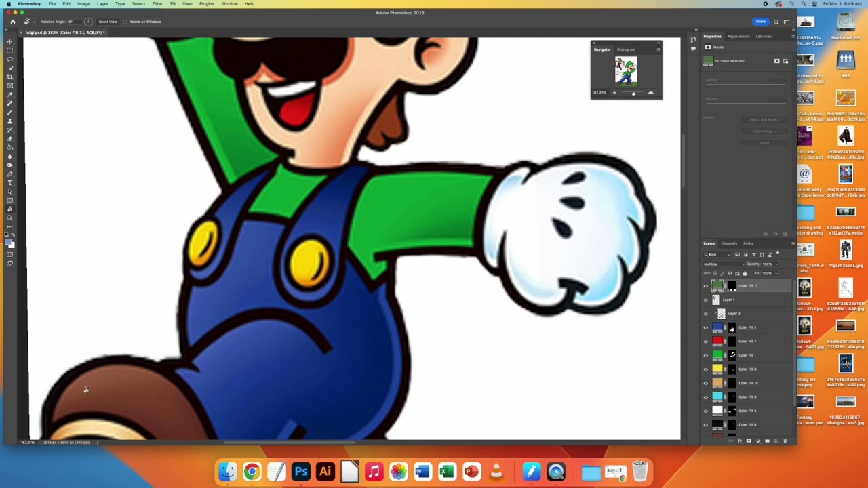The image size is (868, 488).
Task: Select the Eyedropper tool
Action: tap(9, 95)
